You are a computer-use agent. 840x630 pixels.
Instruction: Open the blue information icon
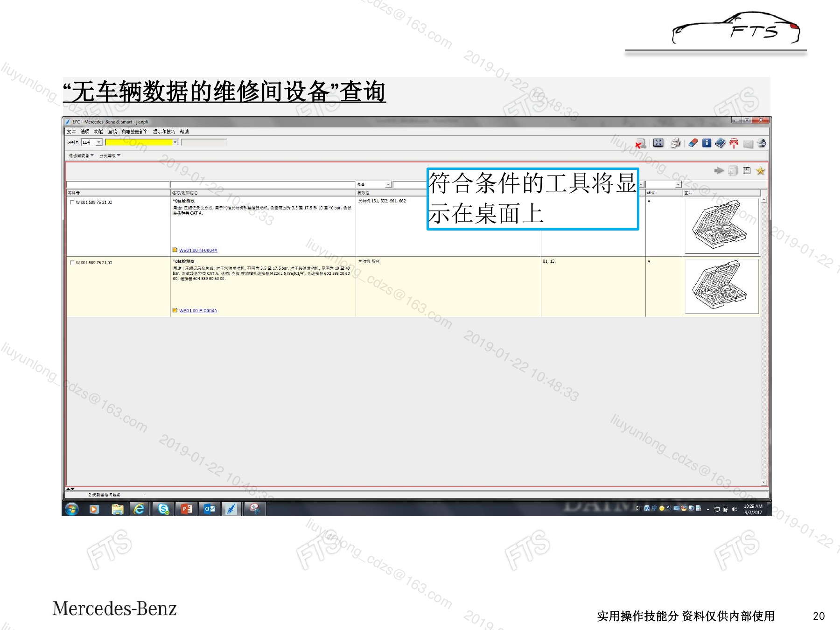707,143
